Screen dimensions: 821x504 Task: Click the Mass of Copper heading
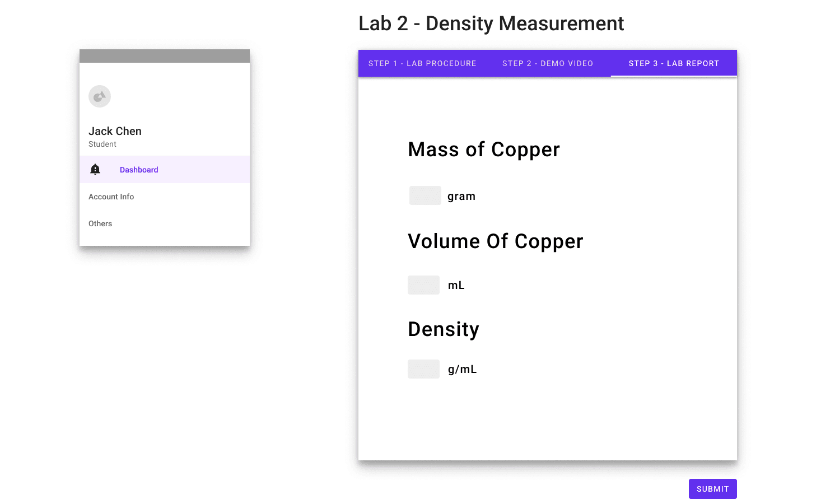pyautogui.click(x=484, y=149)
